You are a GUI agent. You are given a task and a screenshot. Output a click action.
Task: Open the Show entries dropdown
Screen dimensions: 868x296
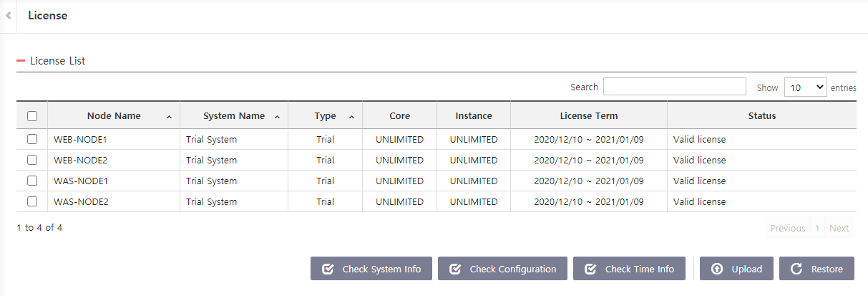pos(805,87)
